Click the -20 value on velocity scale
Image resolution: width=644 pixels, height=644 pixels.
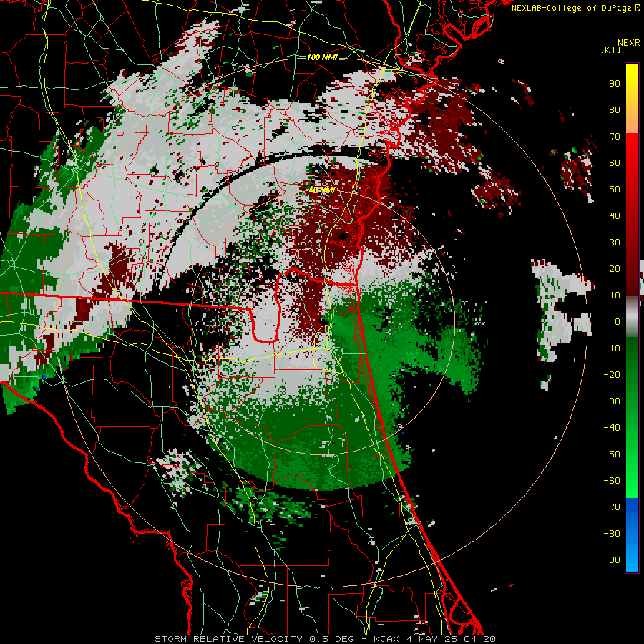(612, 375)
